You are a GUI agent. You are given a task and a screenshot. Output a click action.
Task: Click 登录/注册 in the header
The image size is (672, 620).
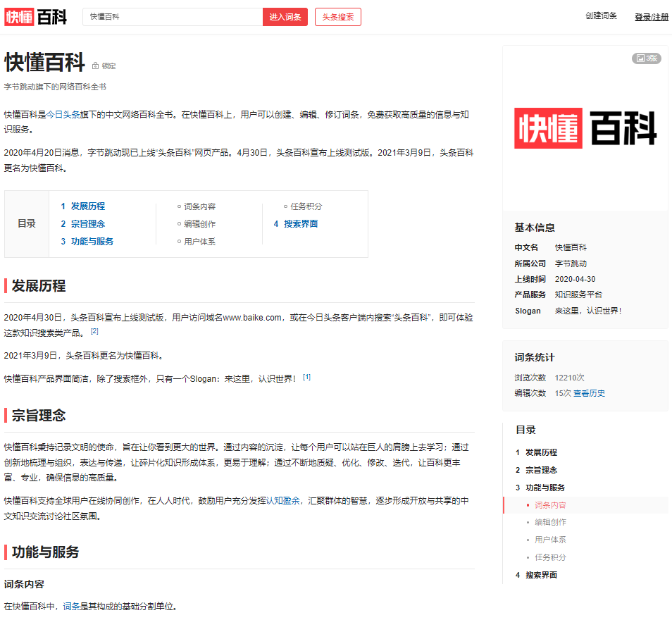(x=652, y=17)
